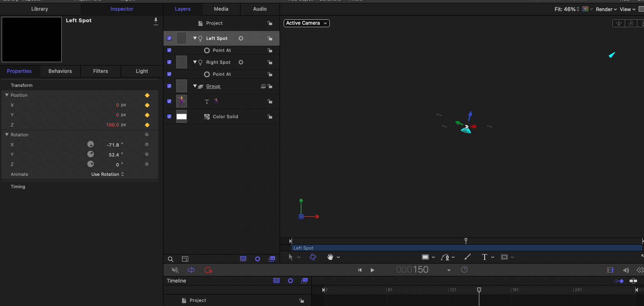Click the Right Spot behaviors gear icon
This screenshot has width=644, height=306.
tap(241, 62)
